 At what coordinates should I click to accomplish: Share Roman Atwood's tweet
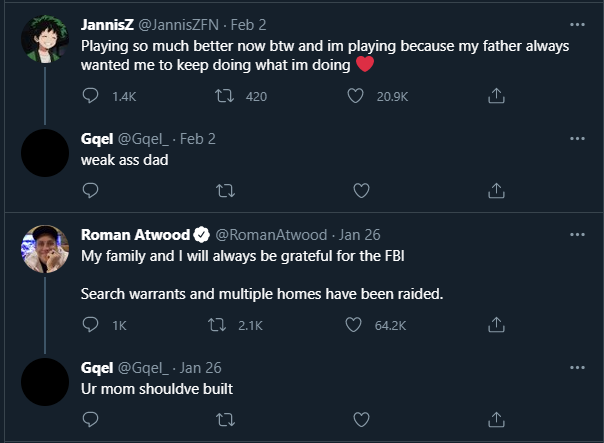[495, 325]
